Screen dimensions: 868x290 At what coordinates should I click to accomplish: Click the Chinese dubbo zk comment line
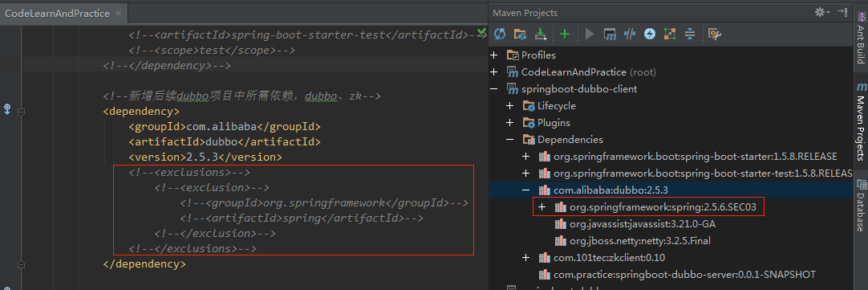coord(242,96)
